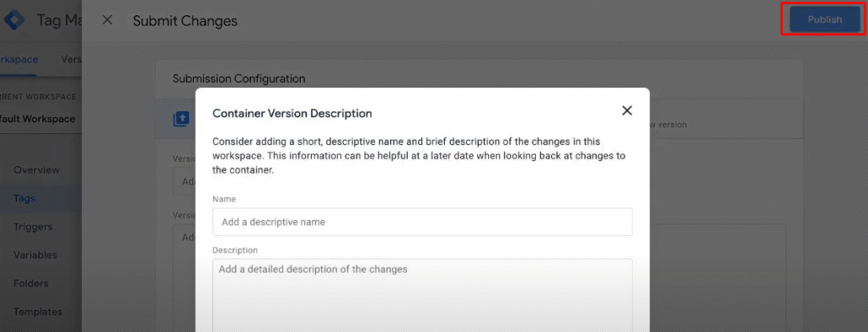Click the Version name field behind the dialog

[x=184, y=182]
